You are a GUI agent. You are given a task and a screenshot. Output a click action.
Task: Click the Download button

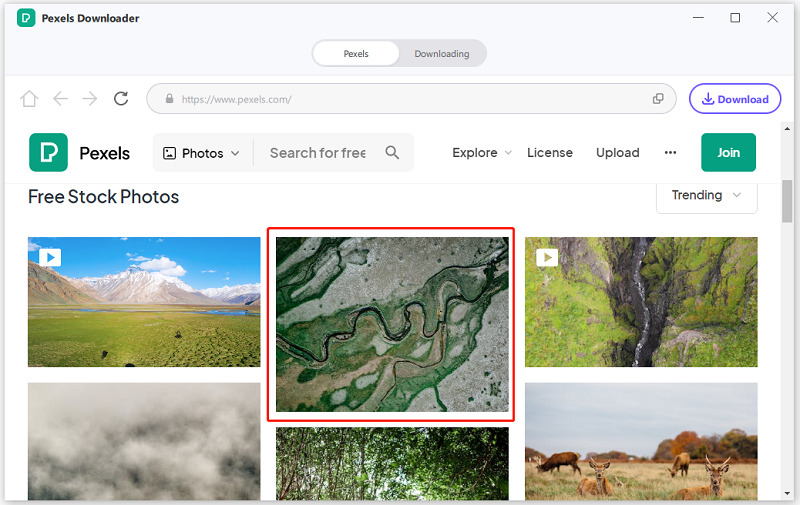pyautogui.click(x=735, y=99)
